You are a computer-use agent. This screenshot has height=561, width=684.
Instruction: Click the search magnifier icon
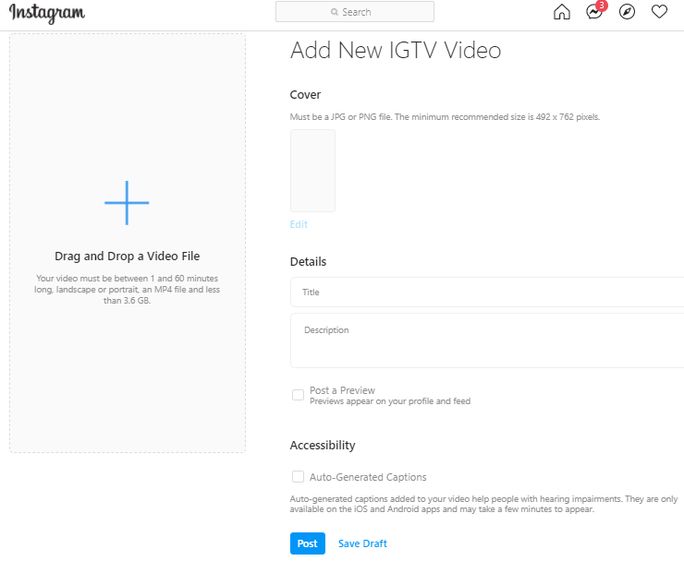(334, 12)
